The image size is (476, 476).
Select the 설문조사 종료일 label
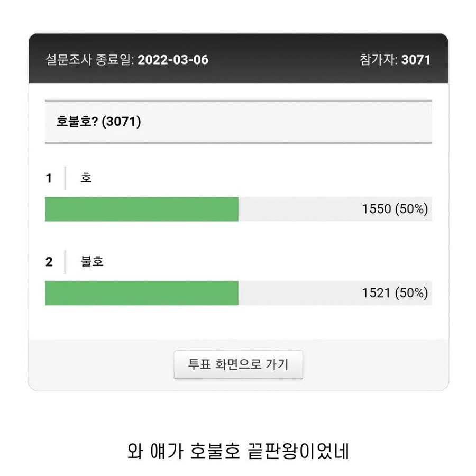point(90,60)
